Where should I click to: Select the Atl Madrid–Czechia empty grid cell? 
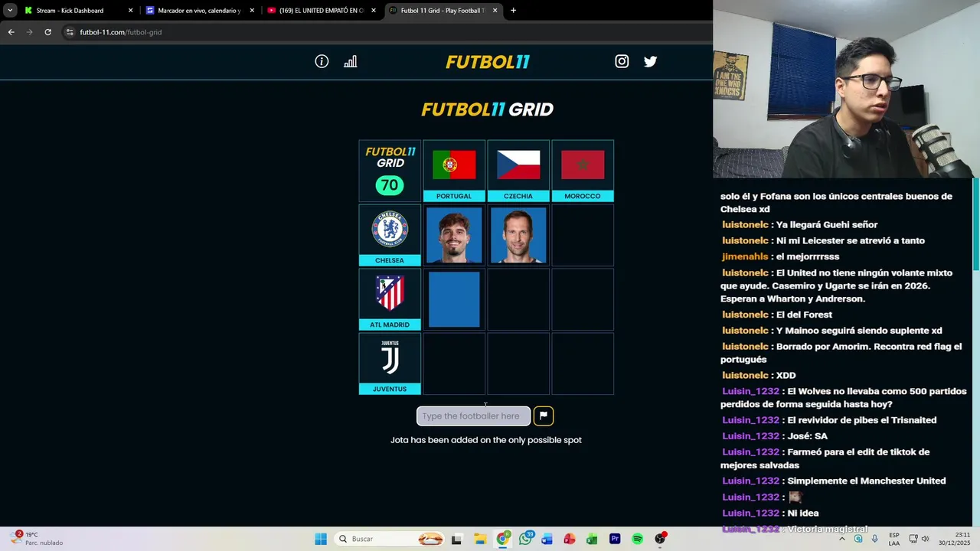[518, 299]
